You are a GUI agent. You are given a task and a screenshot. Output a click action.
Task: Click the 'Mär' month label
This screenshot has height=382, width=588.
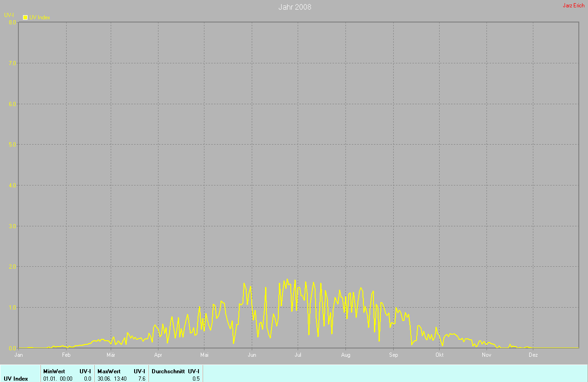pos(111,355)
